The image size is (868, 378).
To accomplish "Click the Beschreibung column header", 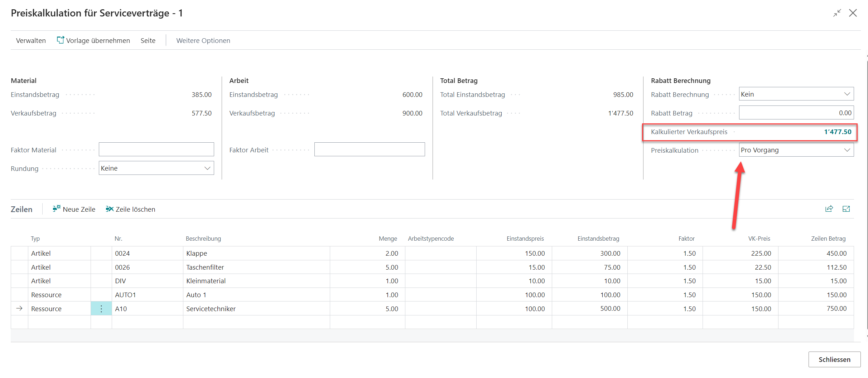I will pyautogui.click(x=203, y=239).
